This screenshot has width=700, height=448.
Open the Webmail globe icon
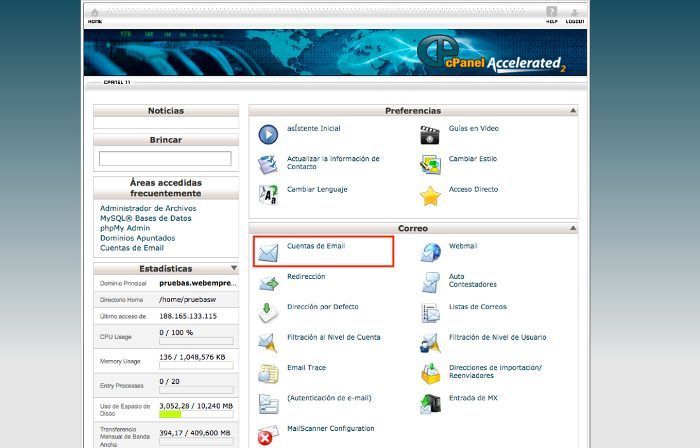(x=430, y=252)
